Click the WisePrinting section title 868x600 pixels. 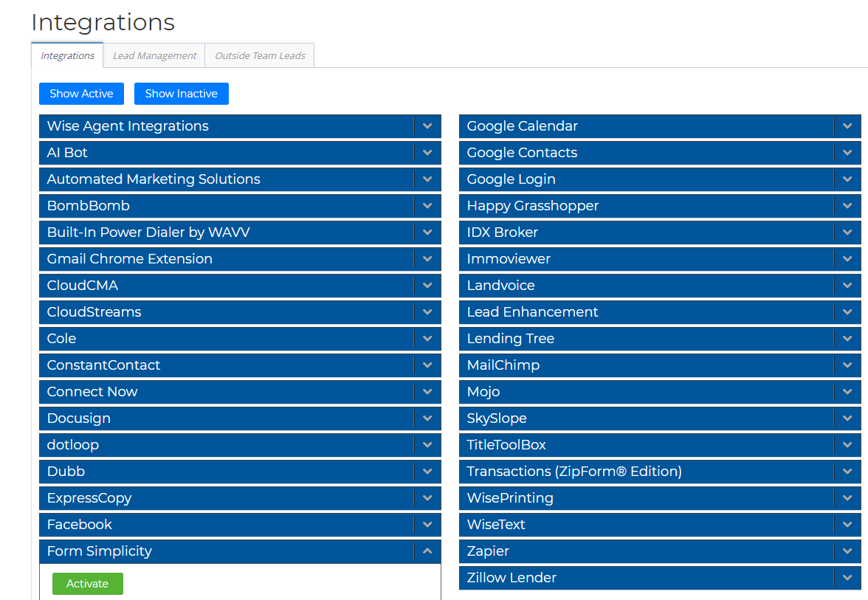(510, 497)
